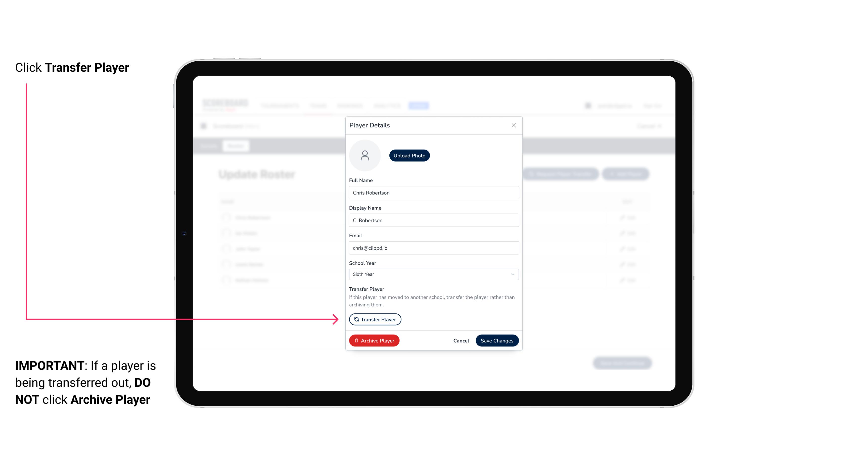Click the Transfer Player icon button

click(x=375, y=319)
